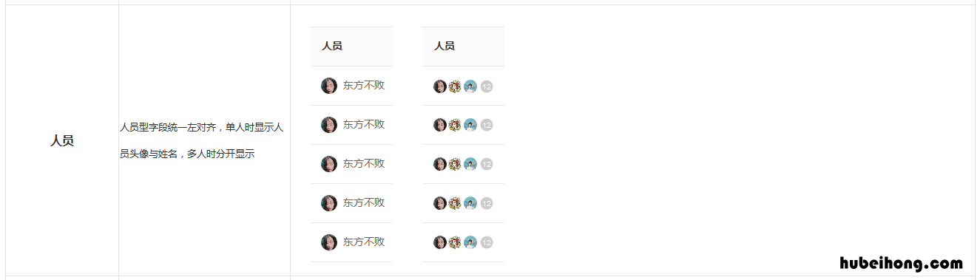Show more members via 12 badge in the last row
This screenshot has height=280, width=980.
coord(487,242)
